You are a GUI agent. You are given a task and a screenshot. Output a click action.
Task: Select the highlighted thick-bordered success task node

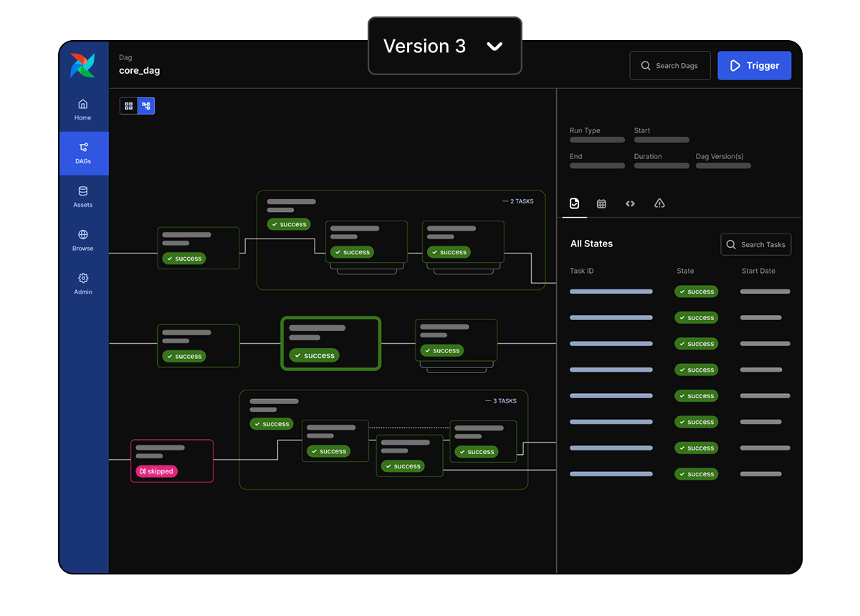coord(330,343)
